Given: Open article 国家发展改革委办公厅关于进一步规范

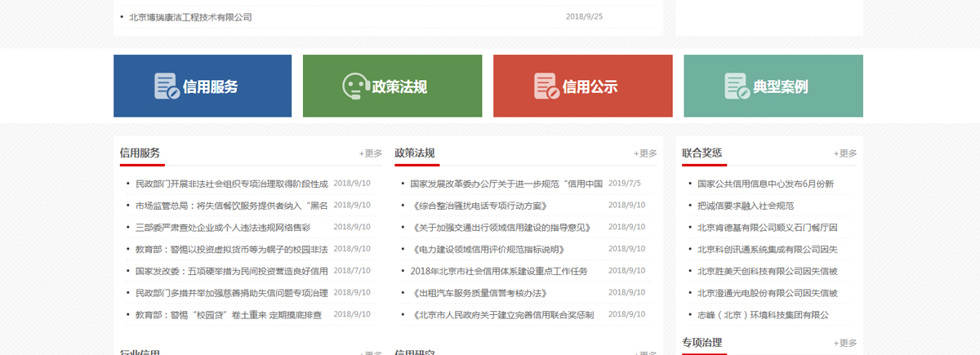Looking at the screenshot, I should [x=506, y=184].
